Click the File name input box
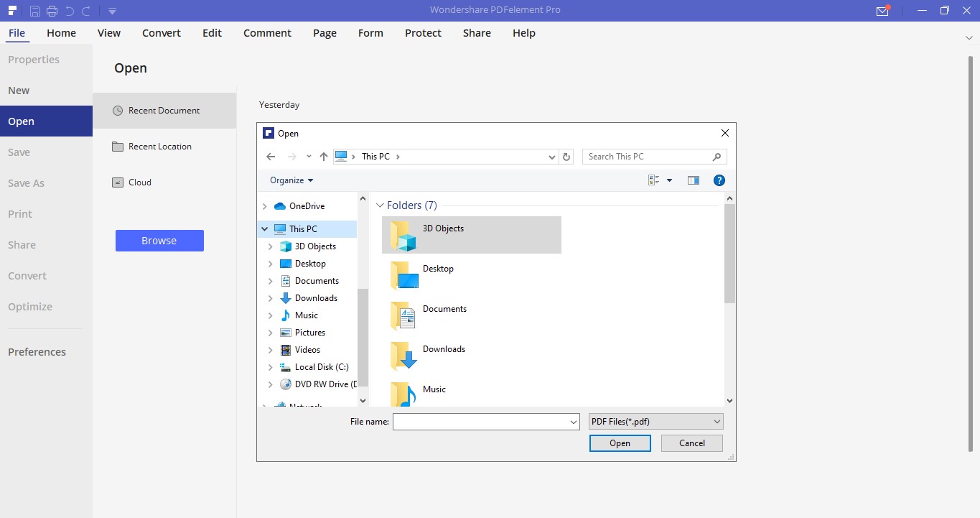 (486, 422)
